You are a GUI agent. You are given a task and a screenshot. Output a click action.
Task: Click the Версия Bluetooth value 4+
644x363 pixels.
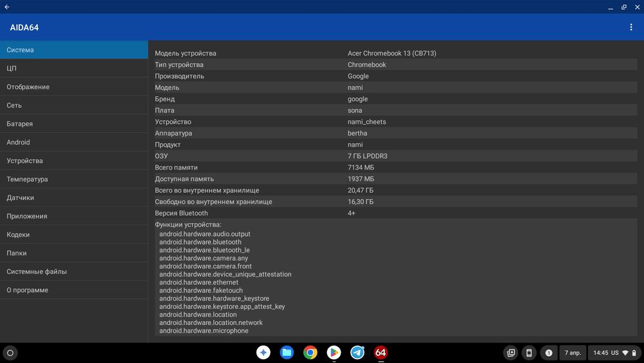351,213
